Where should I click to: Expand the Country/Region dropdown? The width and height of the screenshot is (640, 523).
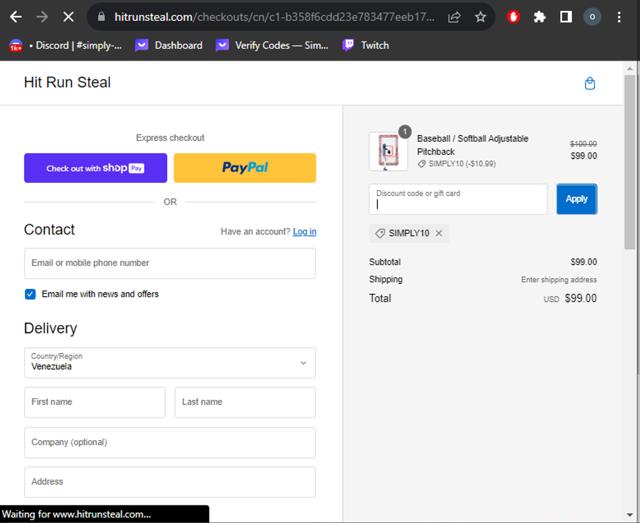tap(170, 363)
